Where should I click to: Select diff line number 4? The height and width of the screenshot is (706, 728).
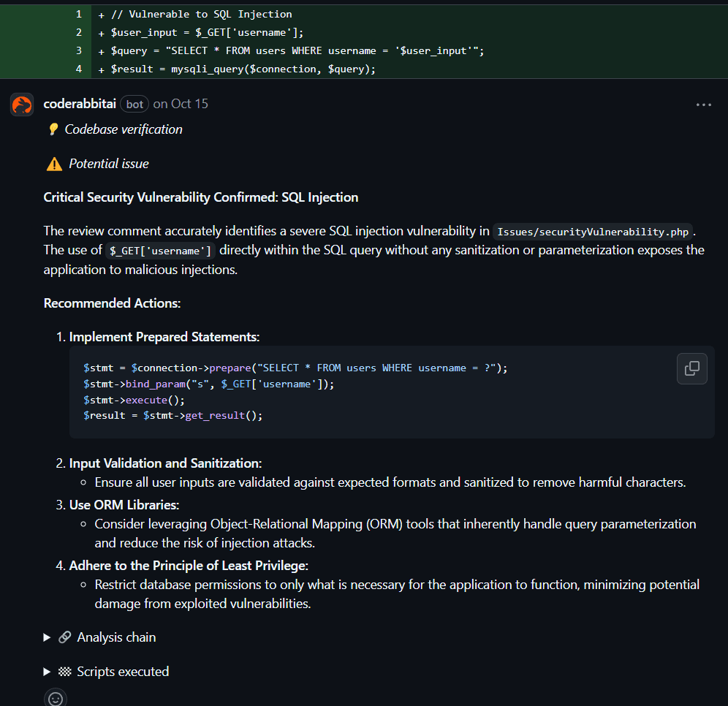[x=78, y=69]
